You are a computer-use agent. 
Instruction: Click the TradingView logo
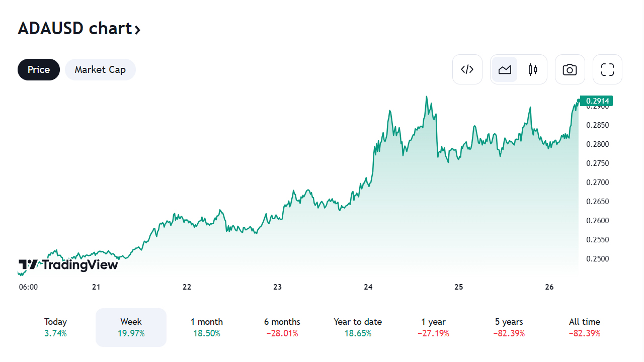pos(68,264)
